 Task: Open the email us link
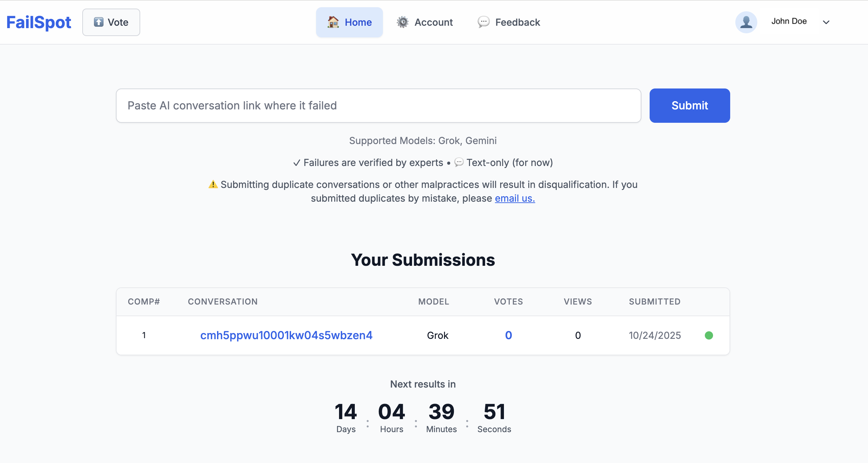click(x=514, y=198)
